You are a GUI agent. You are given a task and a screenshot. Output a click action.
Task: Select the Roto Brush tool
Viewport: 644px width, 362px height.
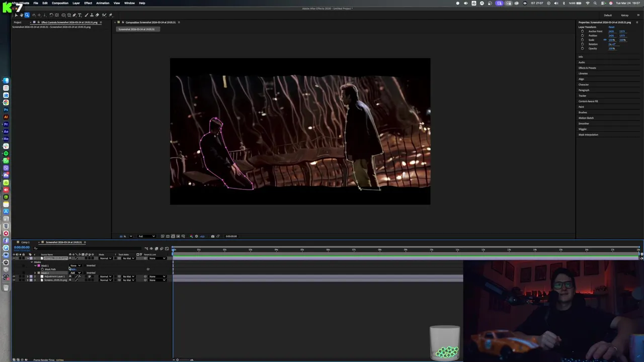click(x=104, y=15)
